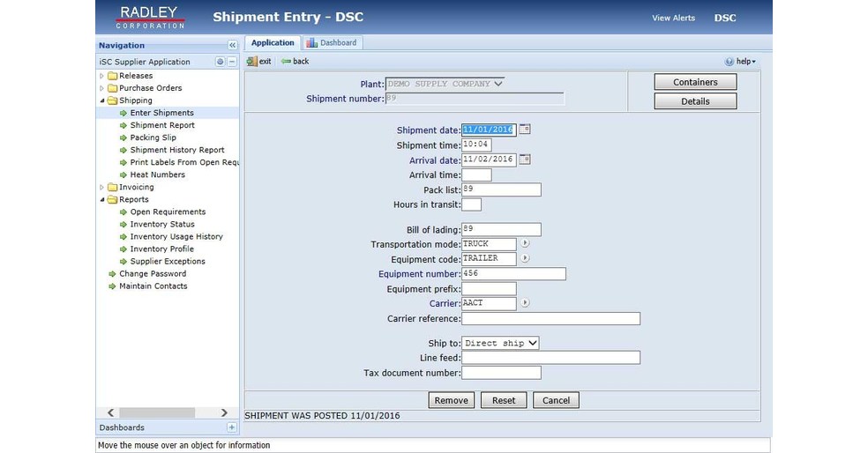868x453 pixels.
Task: Click the Equipment number field
Action: [x=513, y=274]
